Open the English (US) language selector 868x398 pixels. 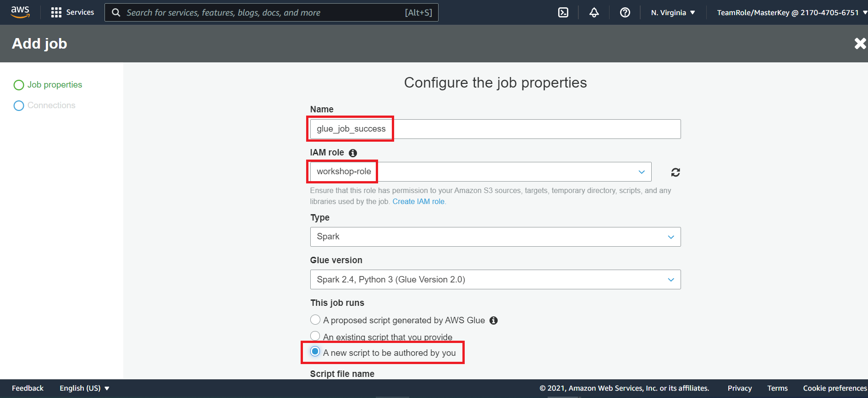tap(84, 388)
